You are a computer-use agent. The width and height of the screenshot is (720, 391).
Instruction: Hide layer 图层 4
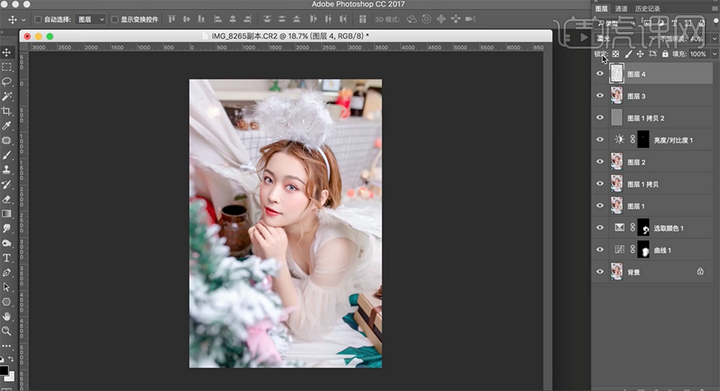tap(600, 74)
